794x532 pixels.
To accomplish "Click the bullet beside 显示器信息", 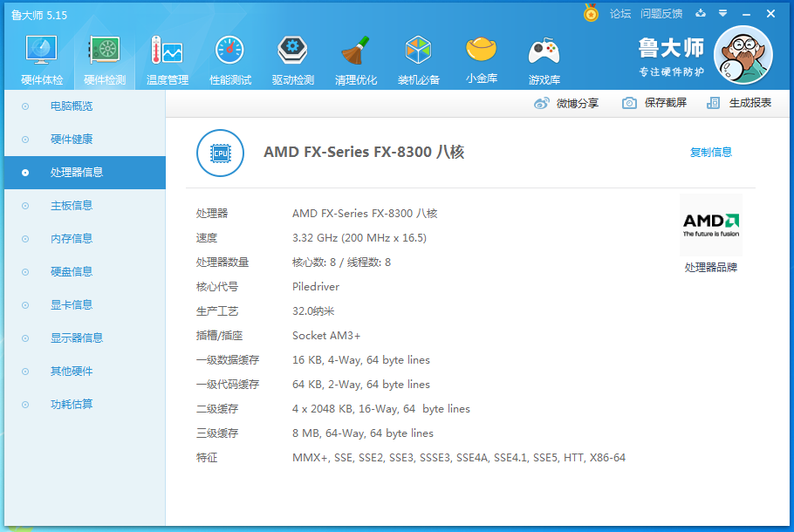I will click(25, 338).
